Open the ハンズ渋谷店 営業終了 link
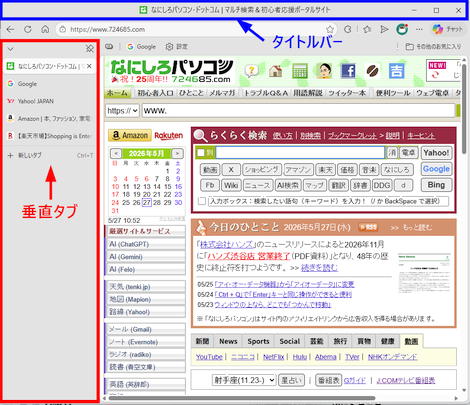The height and width of the screenshot is (405, 470). [x=249, y=256]
